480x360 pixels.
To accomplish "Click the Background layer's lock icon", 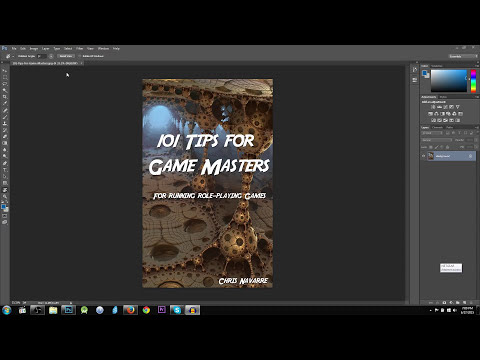I will point(470,156).
